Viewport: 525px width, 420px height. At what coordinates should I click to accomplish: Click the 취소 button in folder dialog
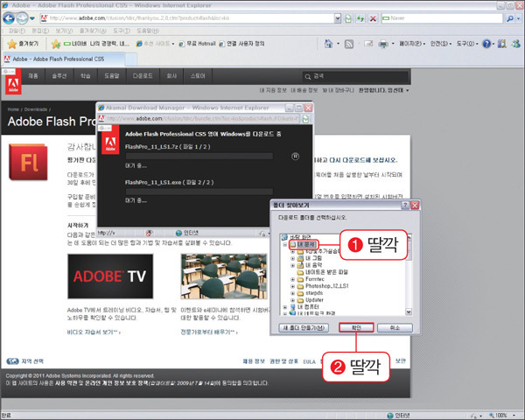pyautogui.click(x=395, y=328)
